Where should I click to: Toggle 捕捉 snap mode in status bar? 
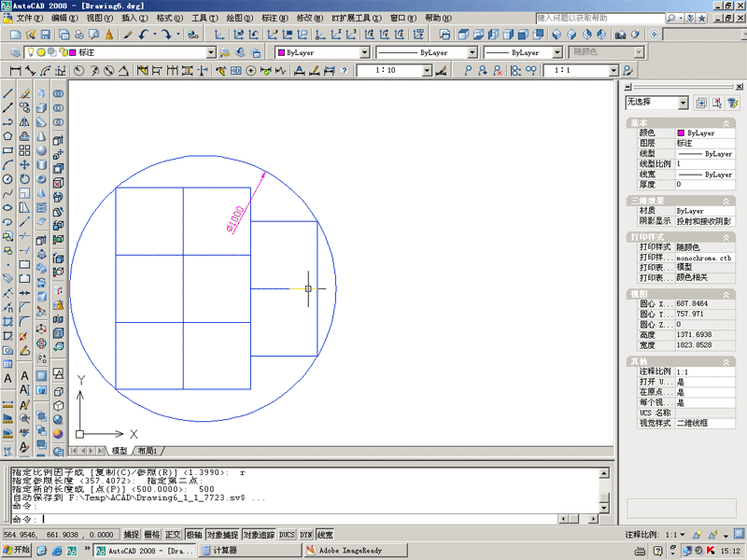[x=132, y=535]
